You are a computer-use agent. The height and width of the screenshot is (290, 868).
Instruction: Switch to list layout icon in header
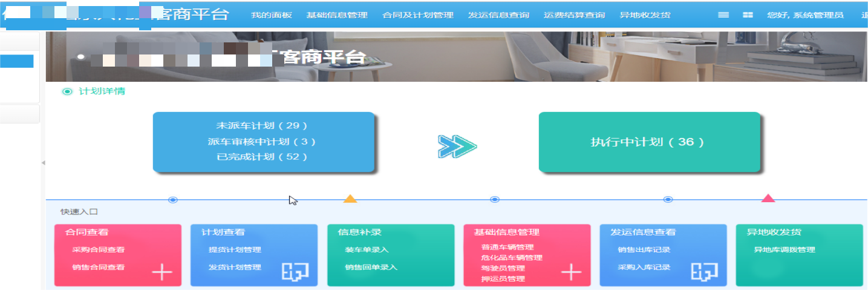tap(723, 15)
